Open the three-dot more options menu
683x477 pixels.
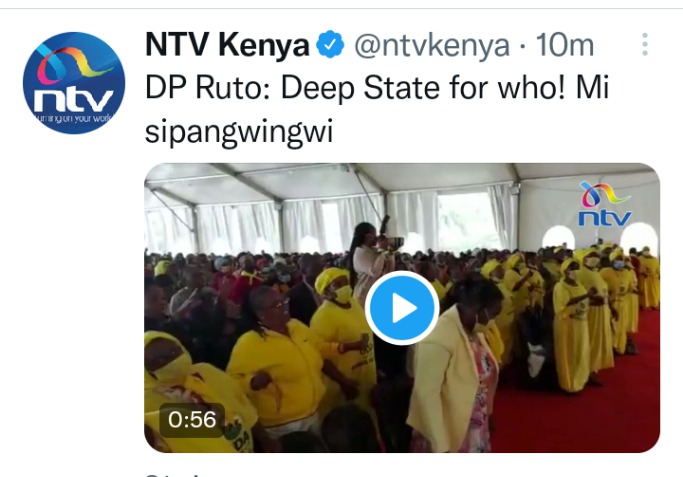point(645,44)
